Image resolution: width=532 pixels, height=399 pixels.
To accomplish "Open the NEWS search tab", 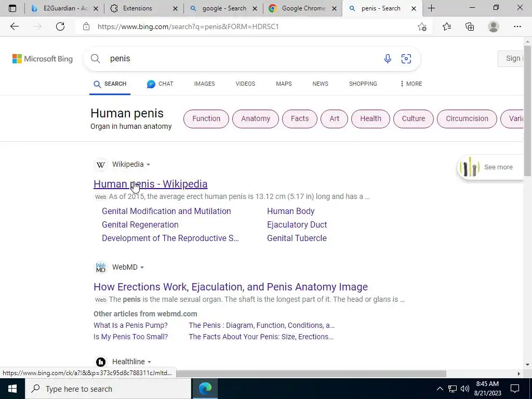I will click(320, 84).
